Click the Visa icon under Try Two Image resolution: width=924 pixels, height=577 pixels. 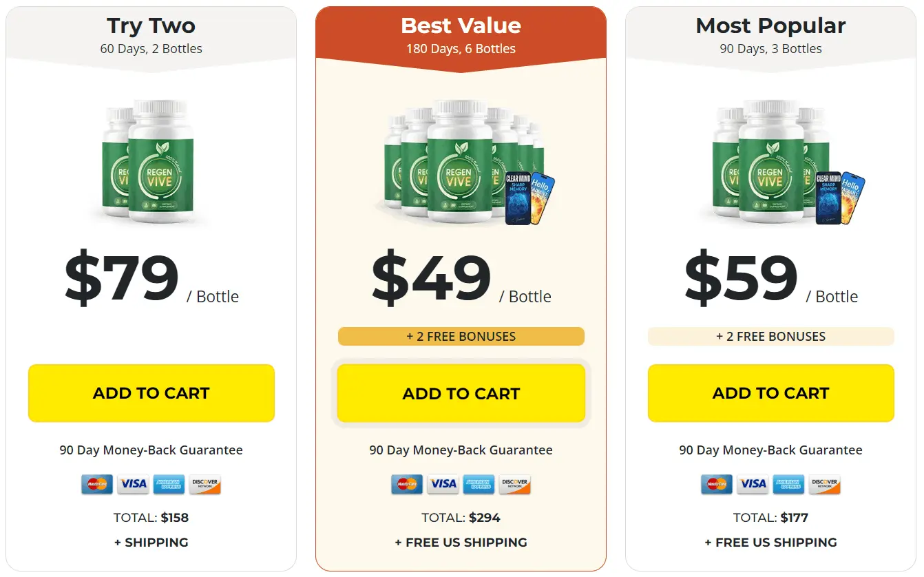tap(133, 484)
